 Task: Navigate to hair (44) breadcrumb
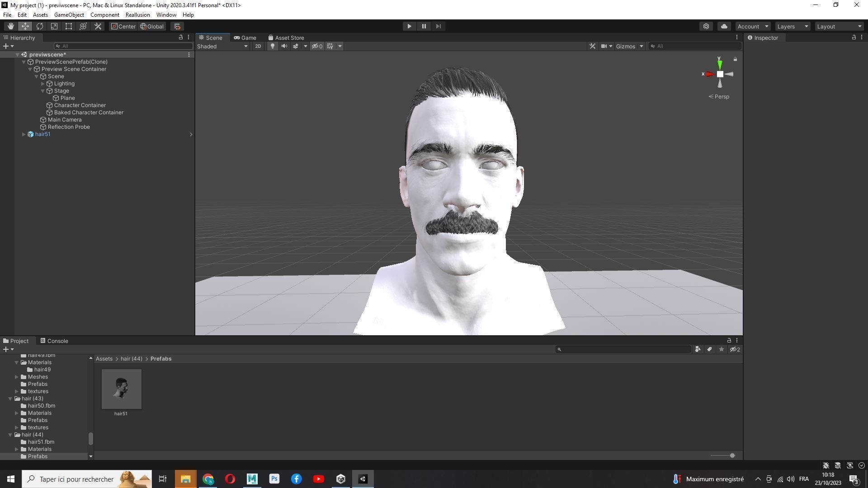point(131,359)
